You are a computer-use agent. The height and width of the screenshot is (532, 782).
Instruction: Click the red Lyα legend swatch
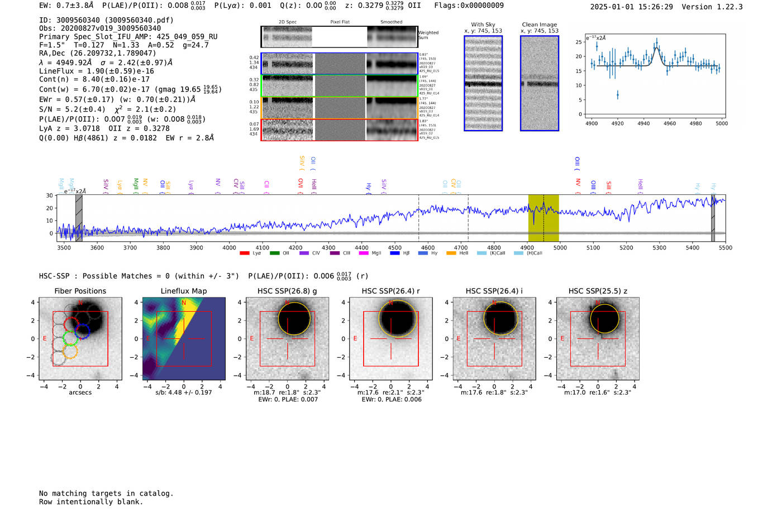(244, 253)
